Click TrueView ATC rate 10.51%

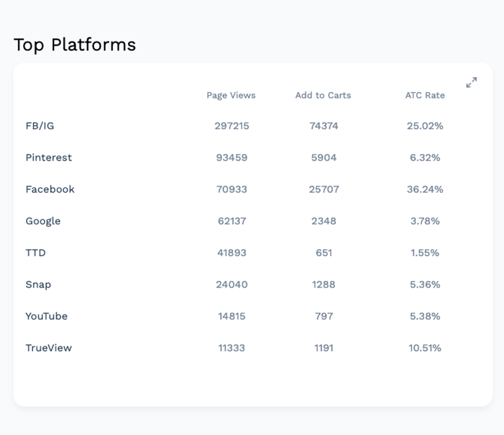tap(425, 348)
